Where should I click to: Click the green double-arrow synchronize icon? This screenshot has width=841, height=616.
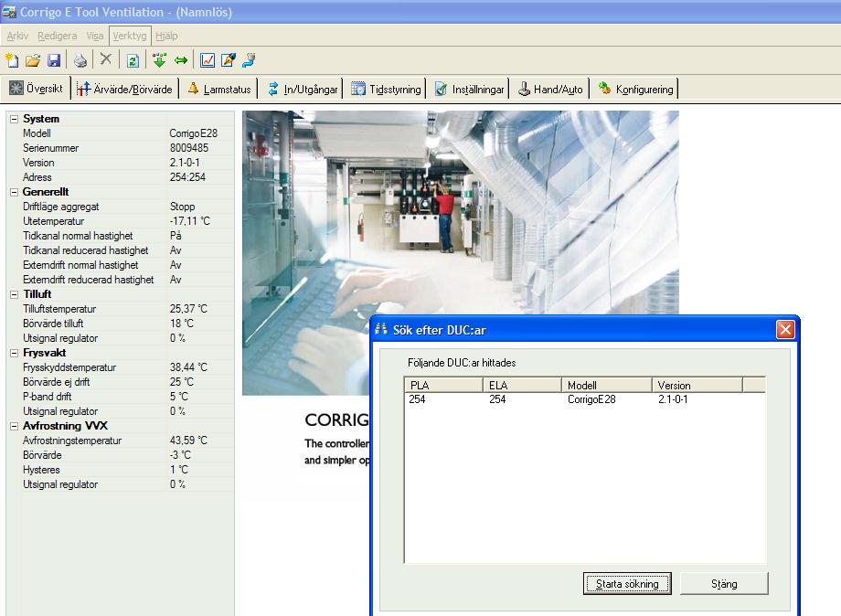181,60
